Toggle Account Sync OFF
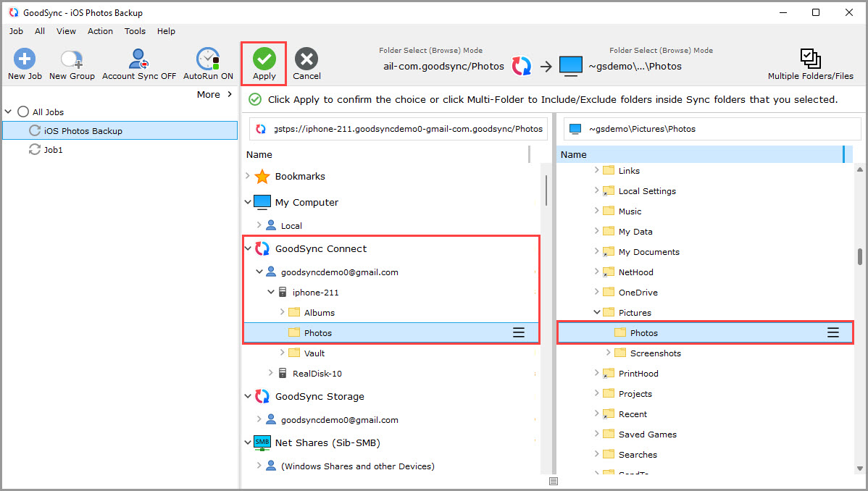The image size is (868, 491). (138, 59)
